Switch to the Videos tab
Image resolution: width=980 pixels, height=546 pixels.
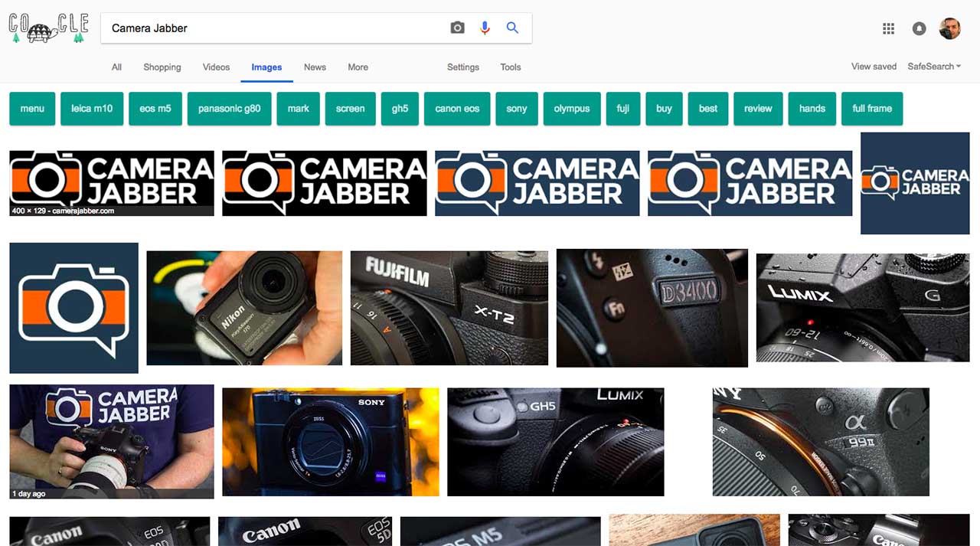coord(216,67)
